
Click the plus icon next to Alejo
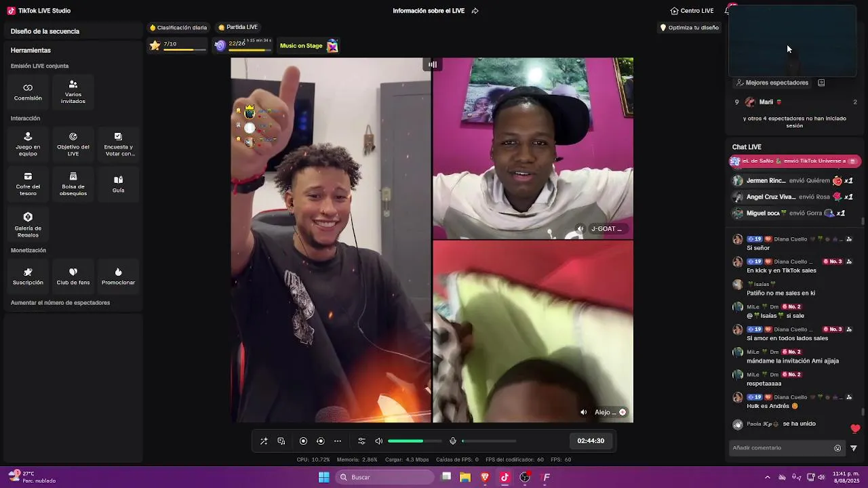pos(623,412)
